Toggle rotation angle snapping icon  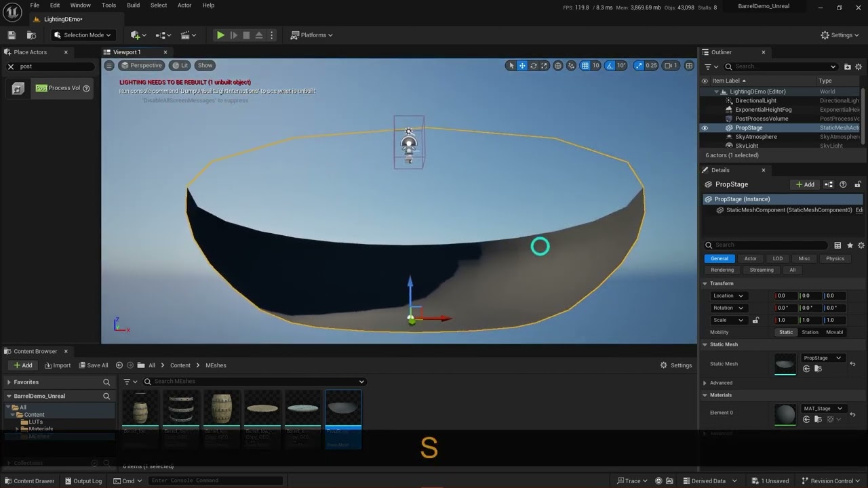(x=610, y=66)
